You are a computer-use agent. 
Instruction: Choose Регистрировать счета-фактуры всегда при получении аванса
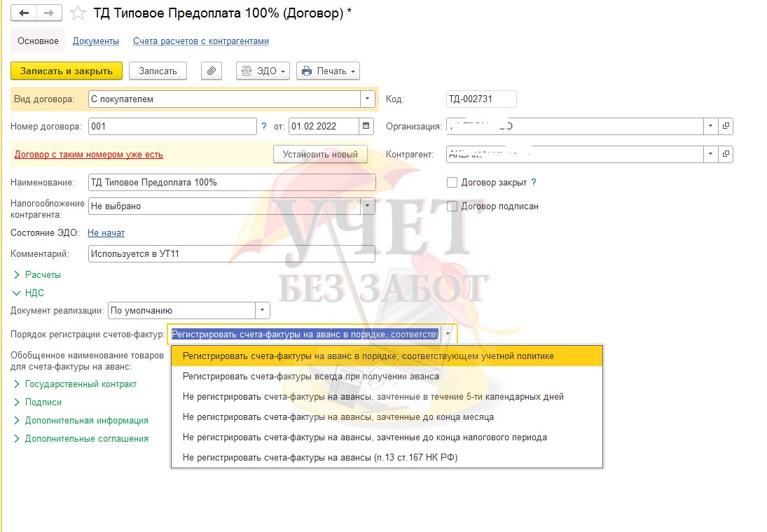387,377
